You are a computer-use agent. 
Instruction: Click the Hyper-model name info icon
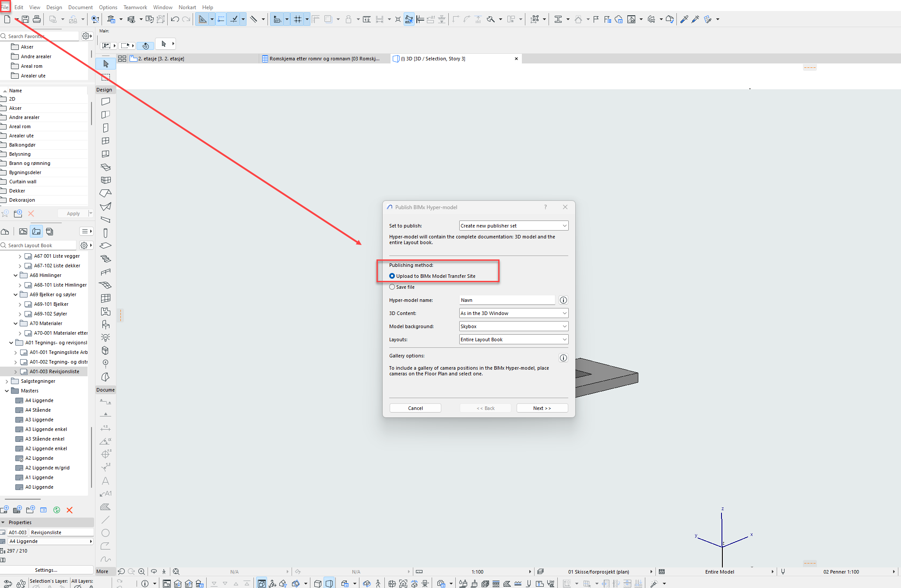pos(563,300)
